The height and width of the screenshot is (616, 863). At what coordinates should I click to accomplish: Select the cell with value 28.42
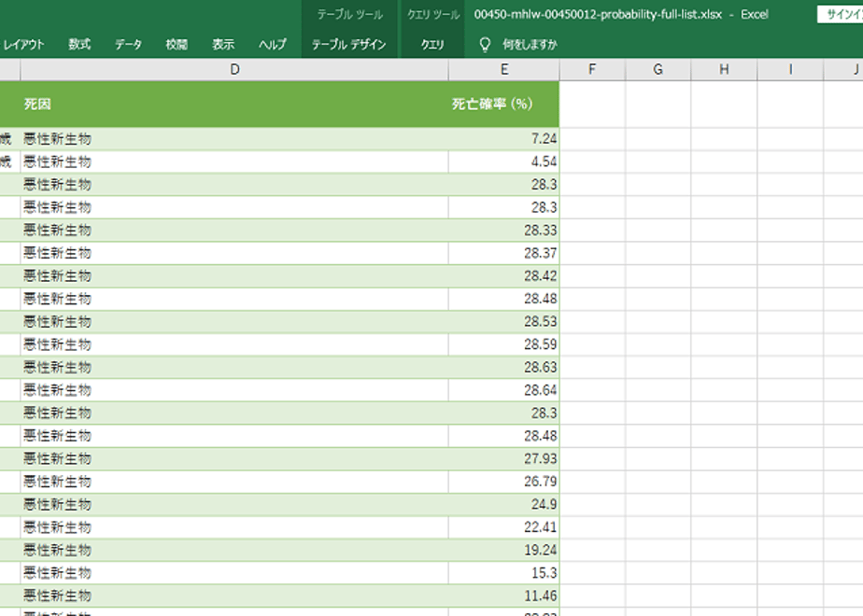coord(504,276)
